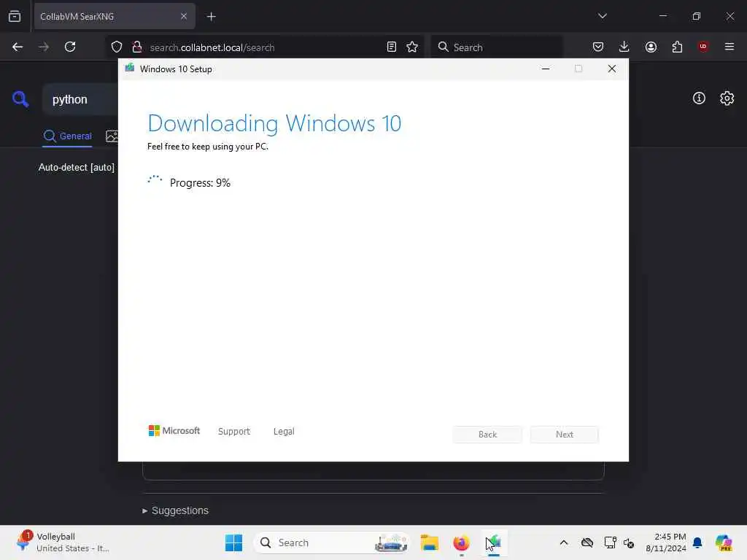747x560 pixels.
Task: Open the Volleyball widgets news button
Action: (63, 542)
